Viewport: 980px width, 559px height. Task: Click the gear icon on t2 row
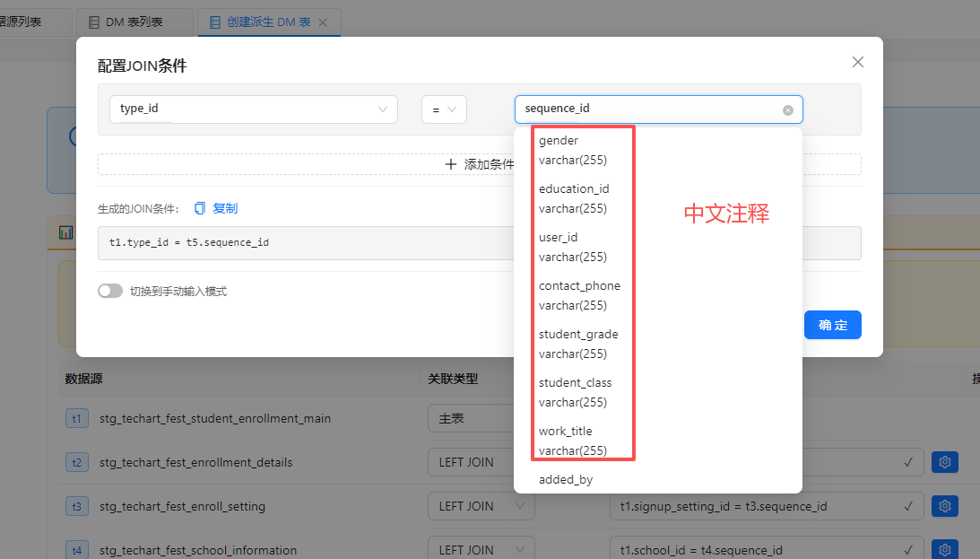944,462
